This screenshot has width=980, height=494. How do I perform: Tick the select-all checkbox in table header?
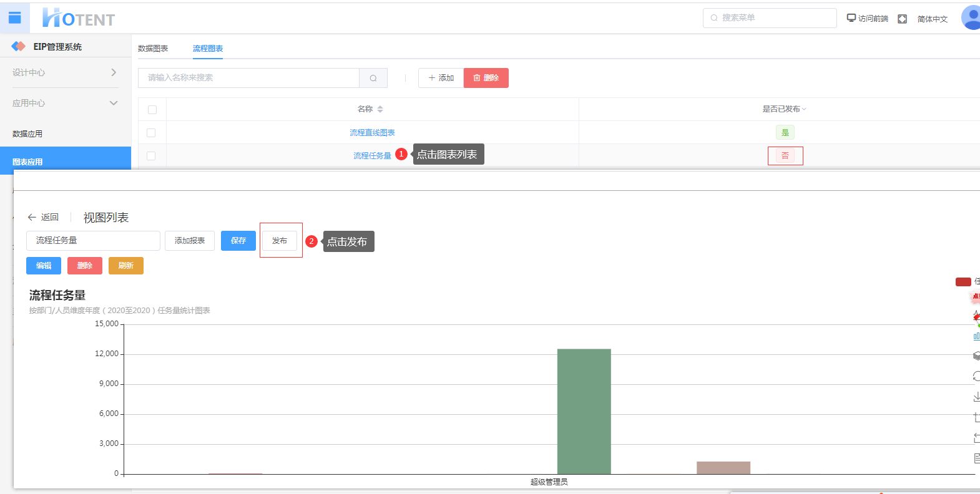coord(152,110)
